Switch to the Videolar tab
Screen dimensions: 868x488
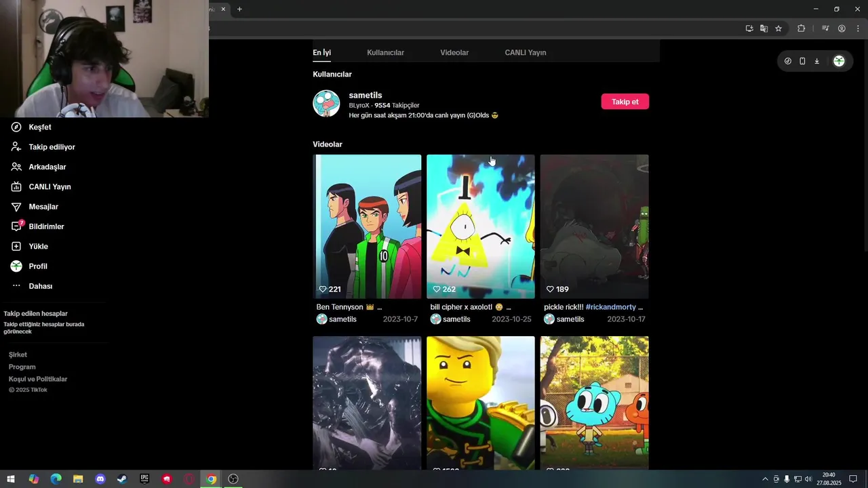(454, 53)
